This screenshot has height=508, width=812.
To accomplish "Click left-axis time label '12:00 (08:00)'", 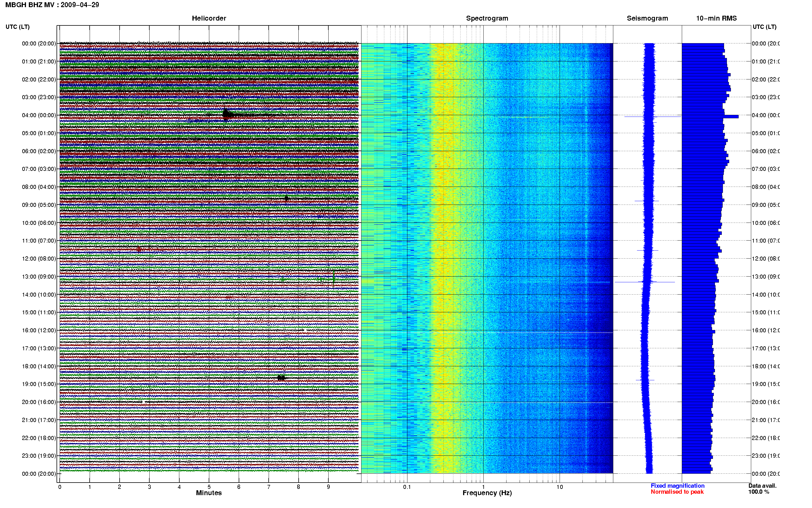I will (39, 259).
